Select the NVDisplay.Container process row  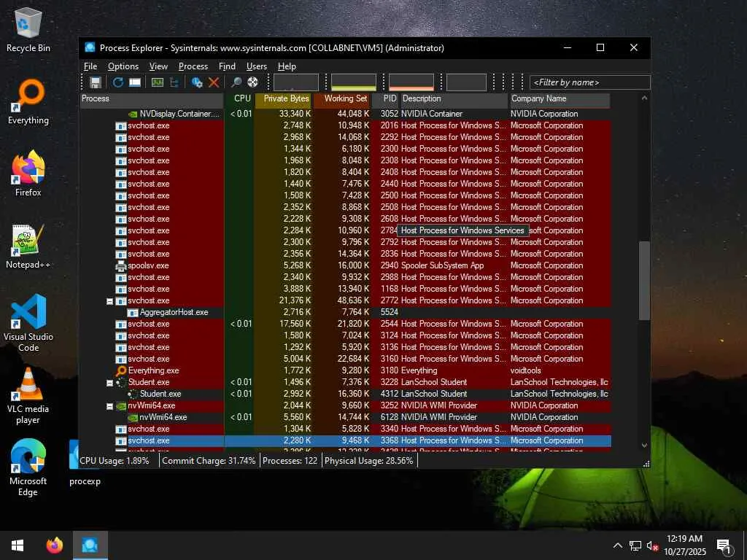click(345, 114)
